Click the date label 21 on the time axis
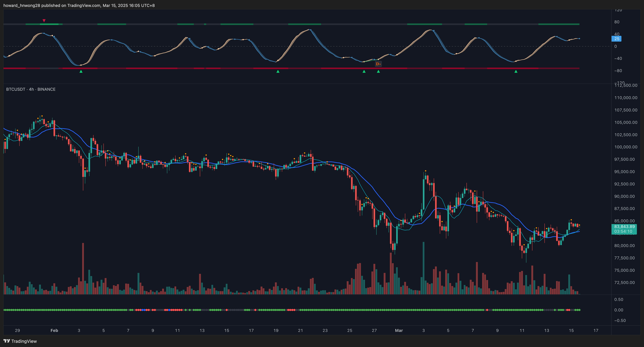Screen dimensions: 644x347 pyautogui.click(x=300, y=330)
